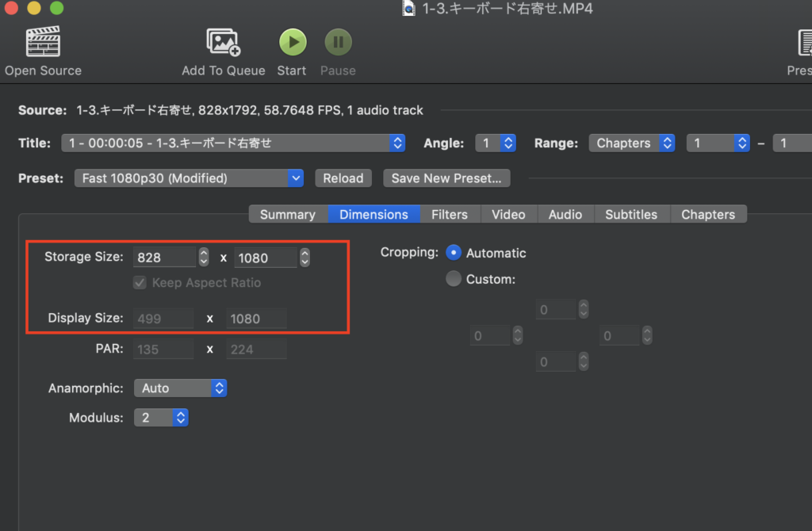Open the Anamorphic dropdown

180,388
